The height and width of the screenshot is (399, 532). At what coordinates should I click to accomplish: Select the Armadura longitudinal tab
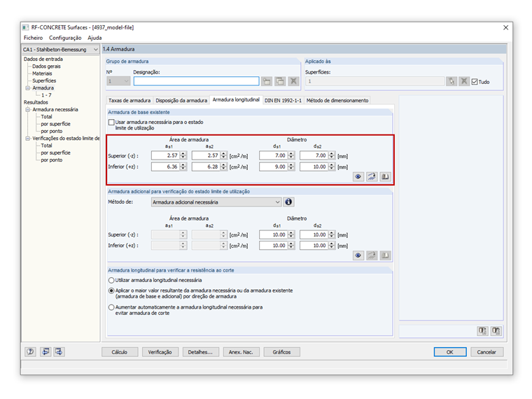pyautogui.click(x=236, y=99)
